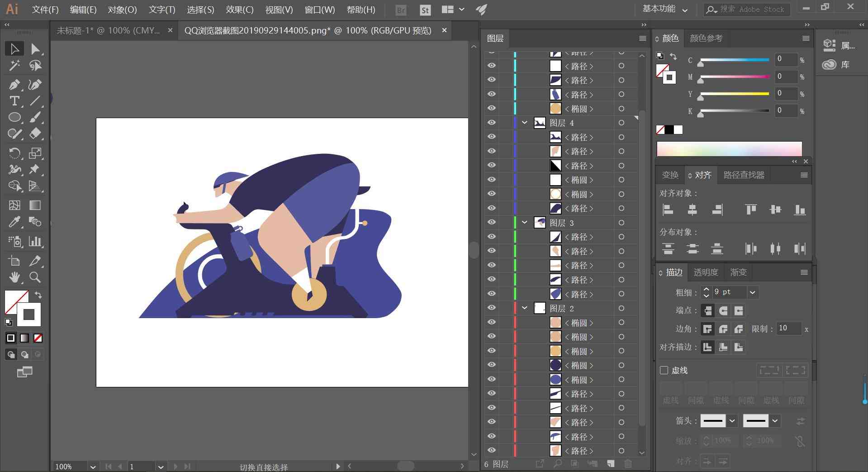
Task: Select the Line Segment tool
Action: click(x=35, y=101)
